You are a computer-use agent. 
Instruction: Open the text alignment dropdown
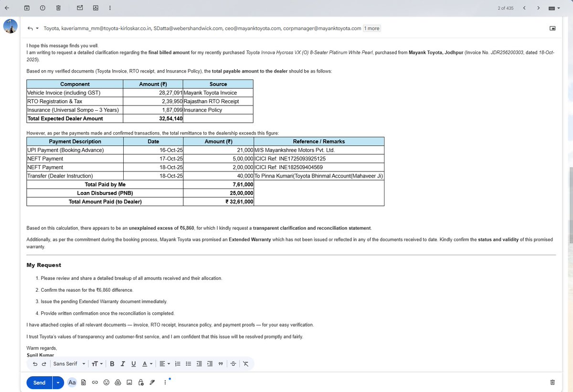[x=165, y=364]
